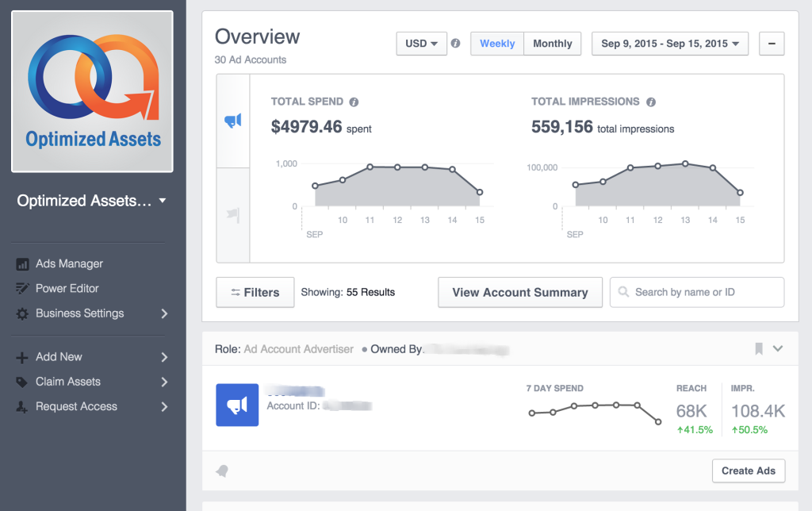The width and height of the screenshot is (812, 511).
Task: Click the Search by name or ID field
Action: [697, 292]
